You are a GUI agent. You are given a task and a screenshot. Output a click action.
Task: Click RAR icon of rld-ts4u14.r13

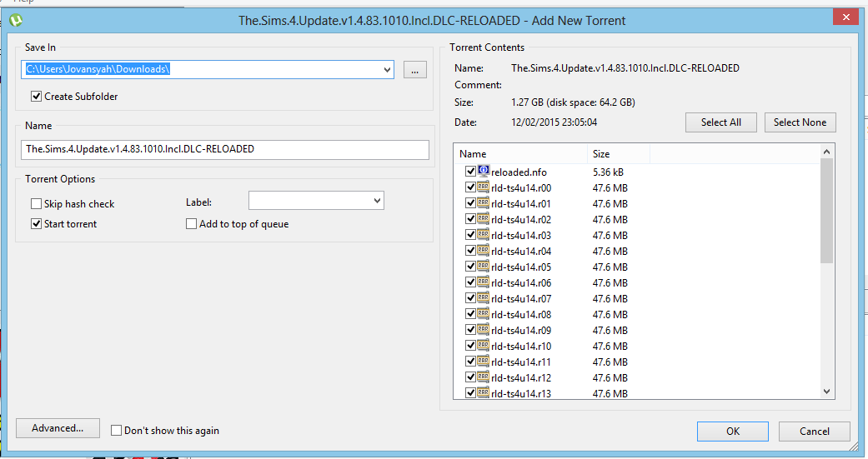pos(484,392)
